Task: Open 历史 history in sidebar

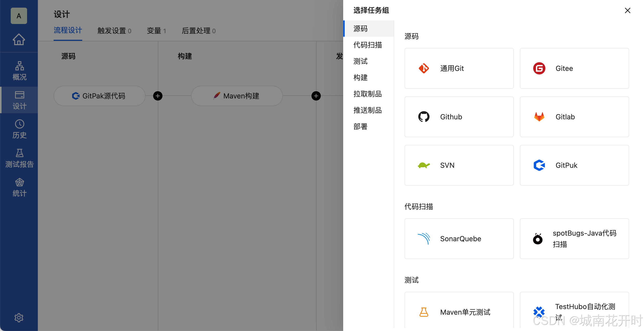Action: [x=19, y=129]
